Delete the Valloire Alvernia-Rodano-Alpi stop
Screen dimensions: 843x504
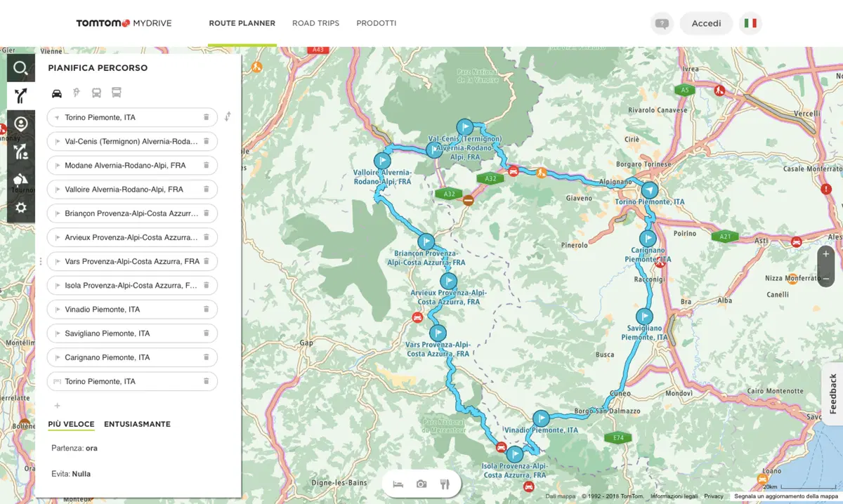(207, 190)
